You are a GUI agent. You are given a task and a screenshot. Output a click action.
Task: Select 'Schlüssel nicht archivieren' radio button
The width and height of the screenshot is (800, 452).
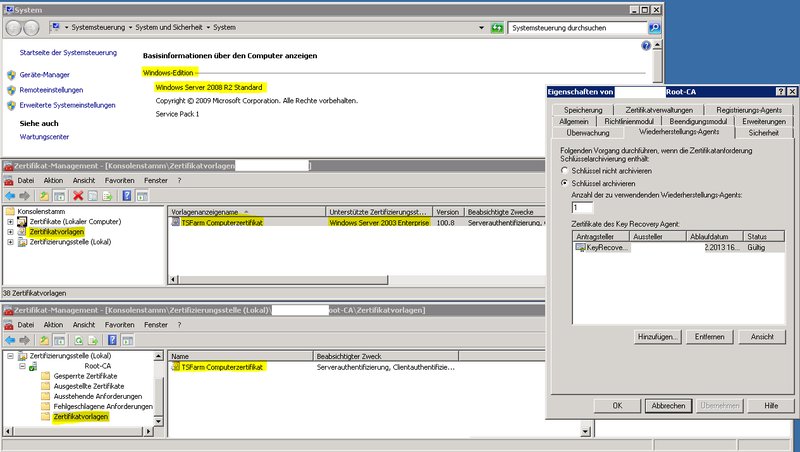pos(564,170)
